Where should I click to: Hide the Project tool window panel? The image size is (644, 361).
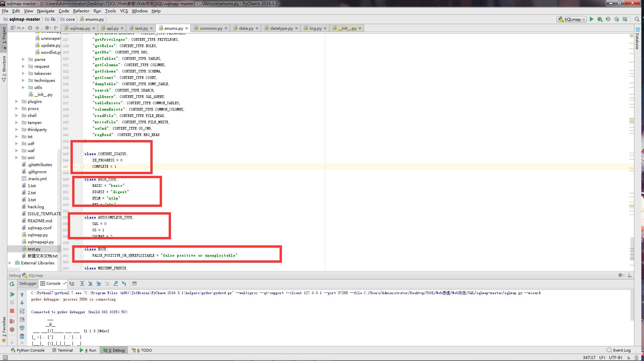point(56,28)
